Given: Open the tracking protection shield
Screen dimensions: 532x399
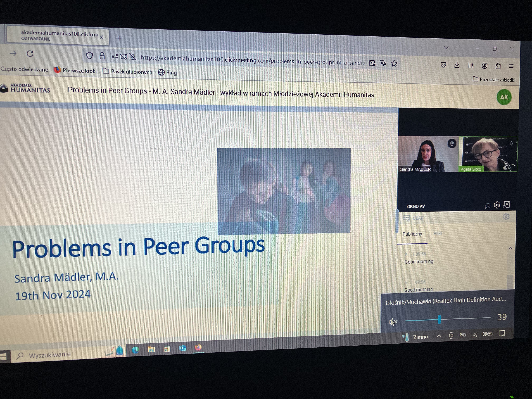Looking at the screenshot, I should pos(89,56).
